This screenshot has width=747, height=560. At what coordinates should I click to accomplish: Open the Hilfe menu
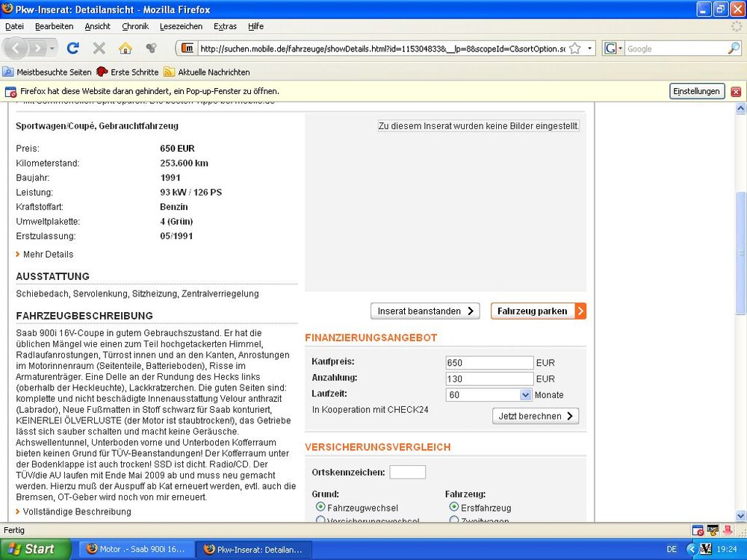[x=255, y=26]
